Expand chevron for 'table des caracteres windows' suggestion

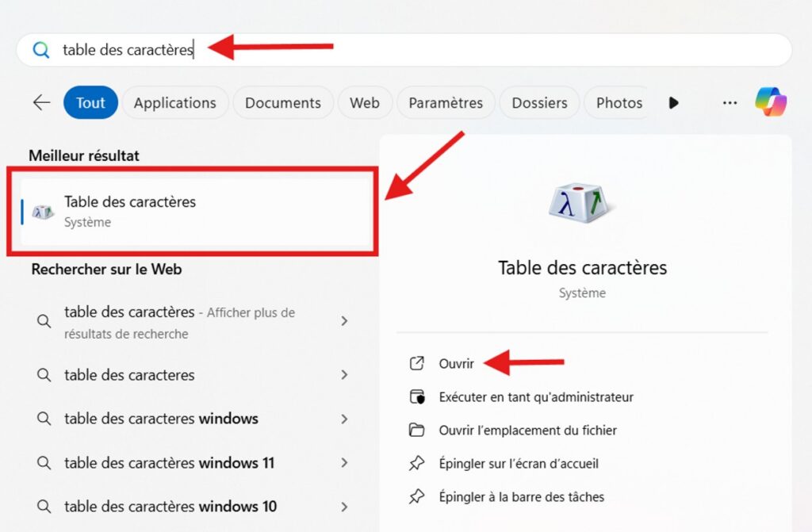click(x=344, y=419)
